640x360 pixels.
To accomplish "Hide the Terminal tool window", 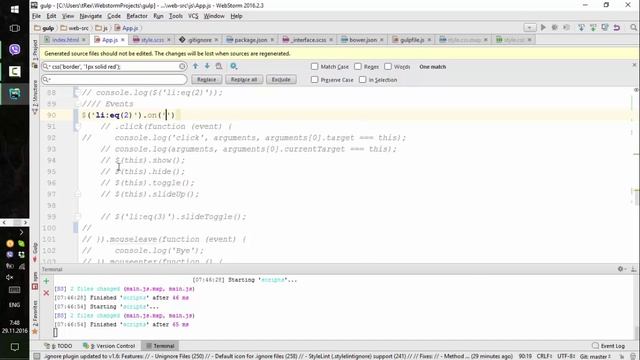I will coord(633,269).
